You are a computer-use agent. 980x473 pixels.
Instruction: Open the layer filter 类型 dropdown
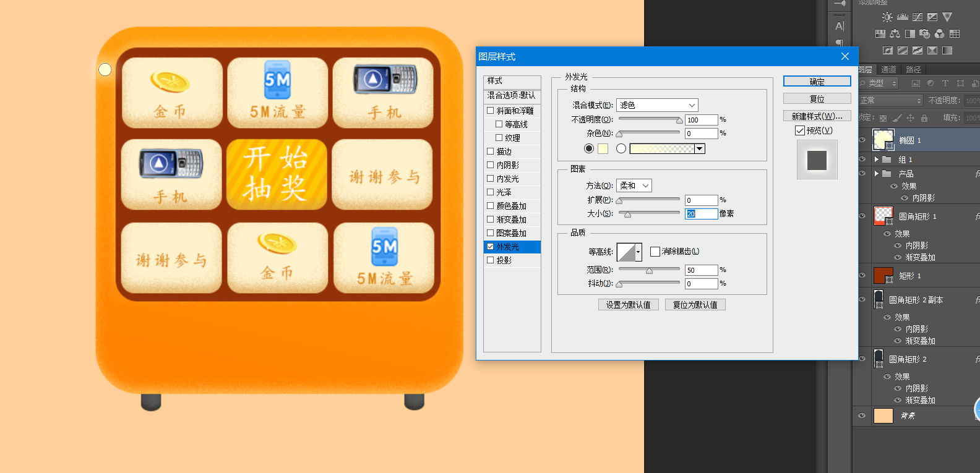click(879, 83)
